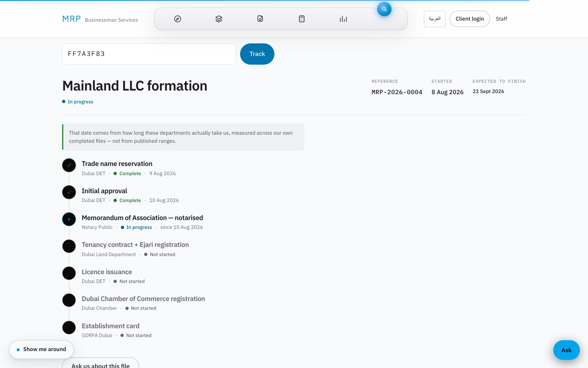The image size is (588, 368).
Task: Click Initial approval checkmark circle
Action: (69, 192)
